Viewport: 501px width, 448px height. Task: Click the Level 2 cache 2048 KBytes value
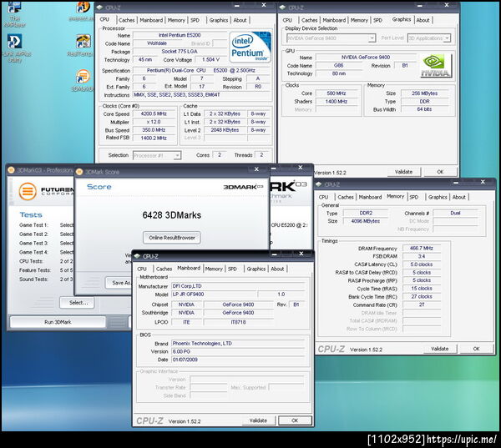(x=225, y=130)
